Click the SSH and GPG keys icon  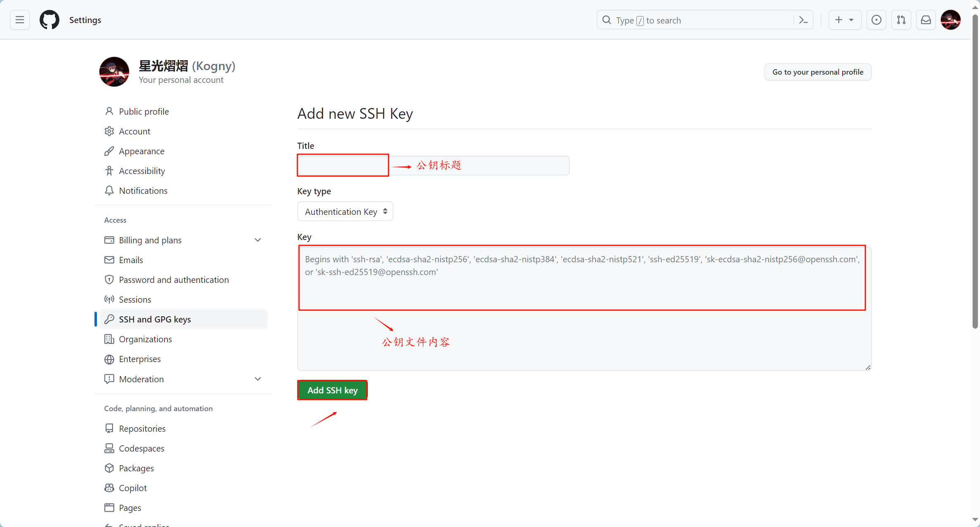[x=109, y=319]
